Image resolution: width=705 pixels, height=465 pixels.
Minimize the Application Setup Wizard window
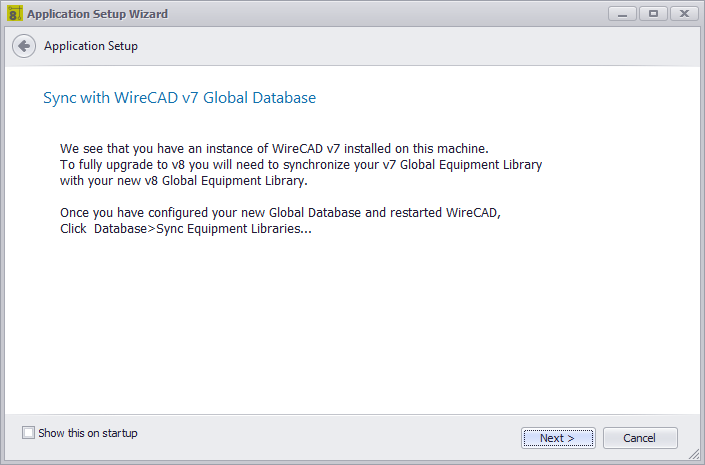(622, 14)
